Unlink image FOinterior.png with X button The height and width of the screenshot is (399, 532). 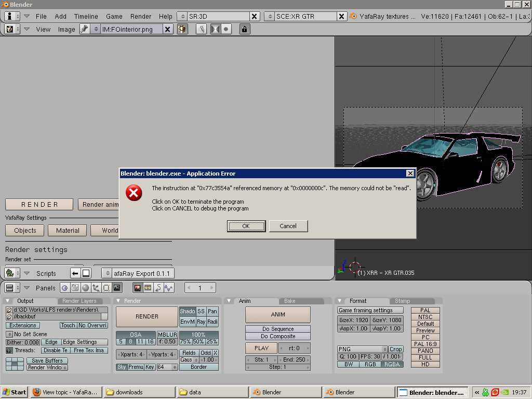tap(168, 29)
